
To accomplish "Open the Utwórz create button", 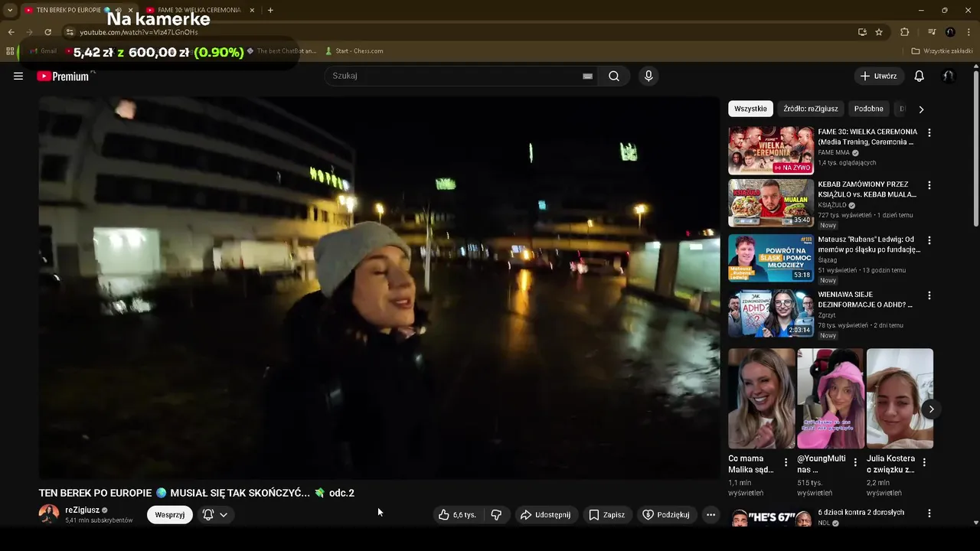I will [879, 76].
